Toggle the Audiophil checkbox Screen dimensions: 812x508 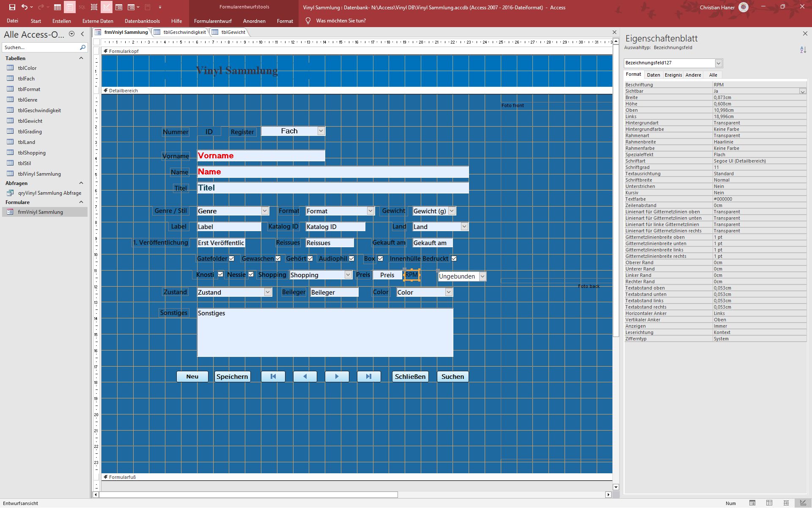351,259
